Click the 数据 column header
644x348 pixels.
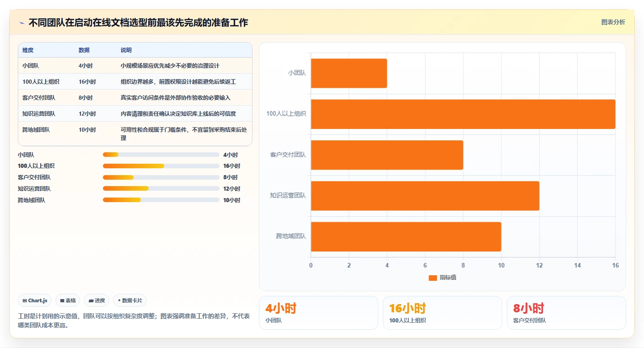[84, 50]
